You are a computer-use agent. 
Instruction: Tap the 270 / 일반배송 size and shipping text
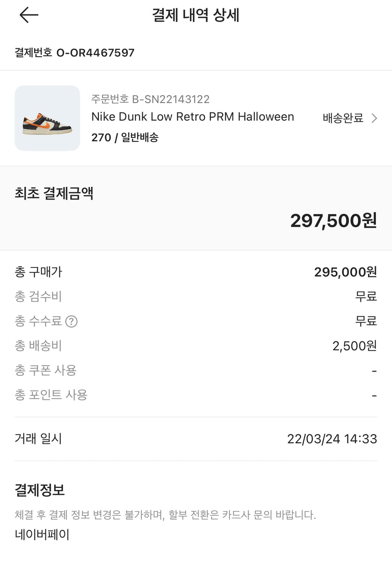click(x=125, y=138)
